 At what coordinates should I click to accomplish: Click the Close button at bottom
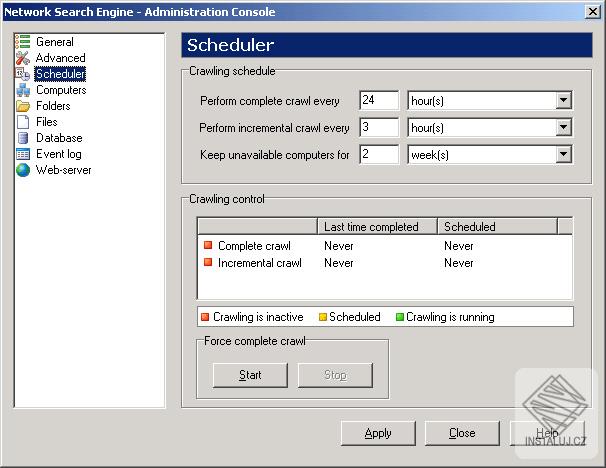point(462,433)
